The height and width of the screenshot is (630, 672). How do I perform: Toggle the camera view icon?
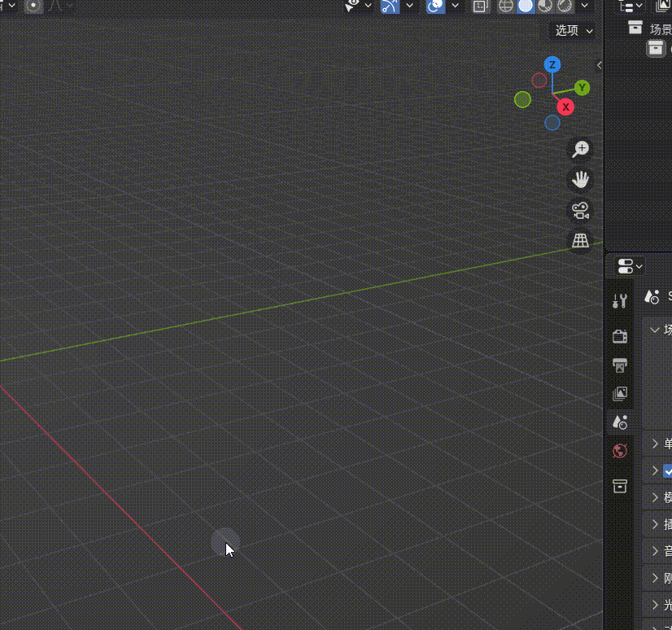click(x=580, y=211)
